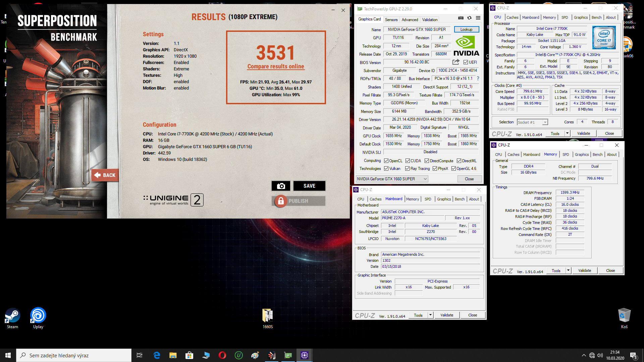Open the Uplay desktop shortcut
Screen dimensions: 644x362
pyautogui.click(x=38, y=318)
